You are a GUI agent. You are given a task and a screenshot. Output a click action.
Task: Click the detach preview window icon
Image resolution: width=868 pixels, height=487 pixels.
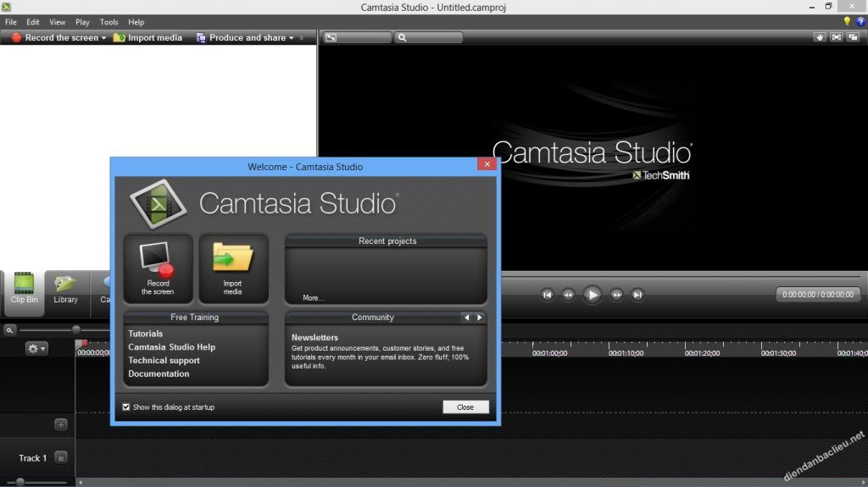[x=853, y=37]
